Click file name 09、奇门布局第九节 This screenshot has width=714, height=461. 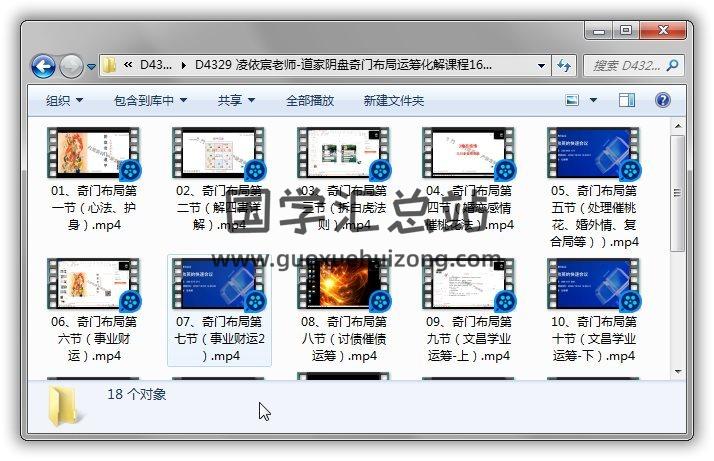pos(469,338)
